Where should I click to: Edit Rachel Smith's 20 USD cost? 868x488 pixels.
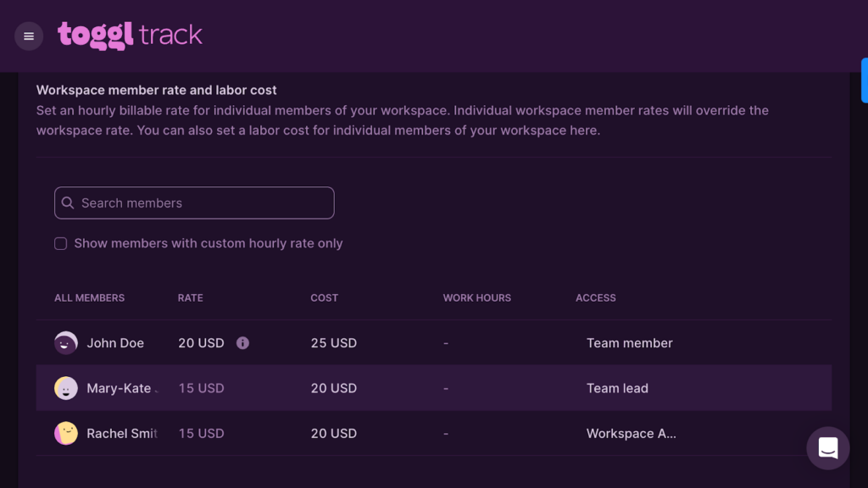point(333,433)
